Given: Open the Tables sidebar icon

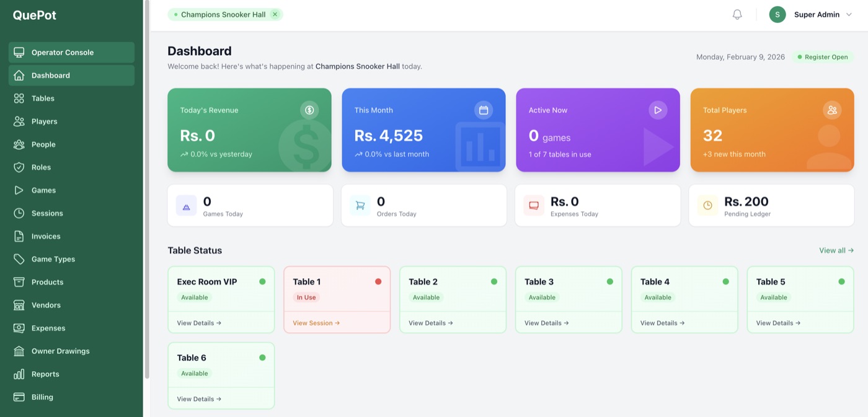Looking at the screenshot, I should [19, 98].
